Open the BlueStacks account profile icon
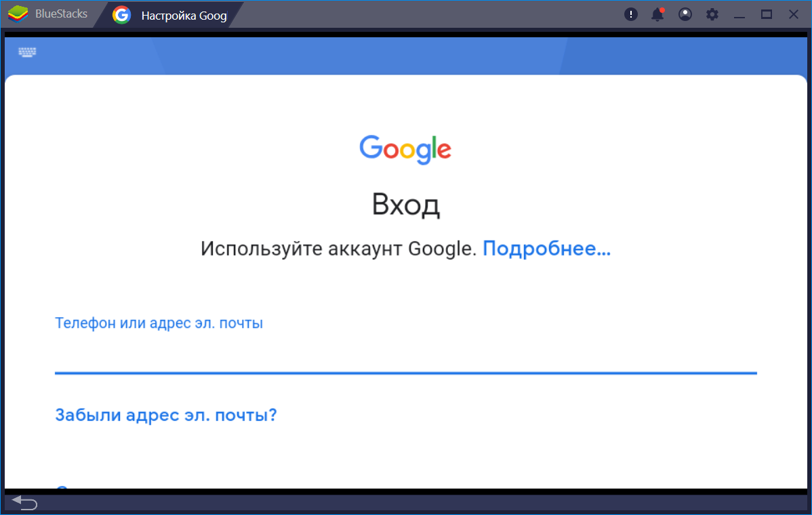The image size is (812, 515). coord(685,14)
